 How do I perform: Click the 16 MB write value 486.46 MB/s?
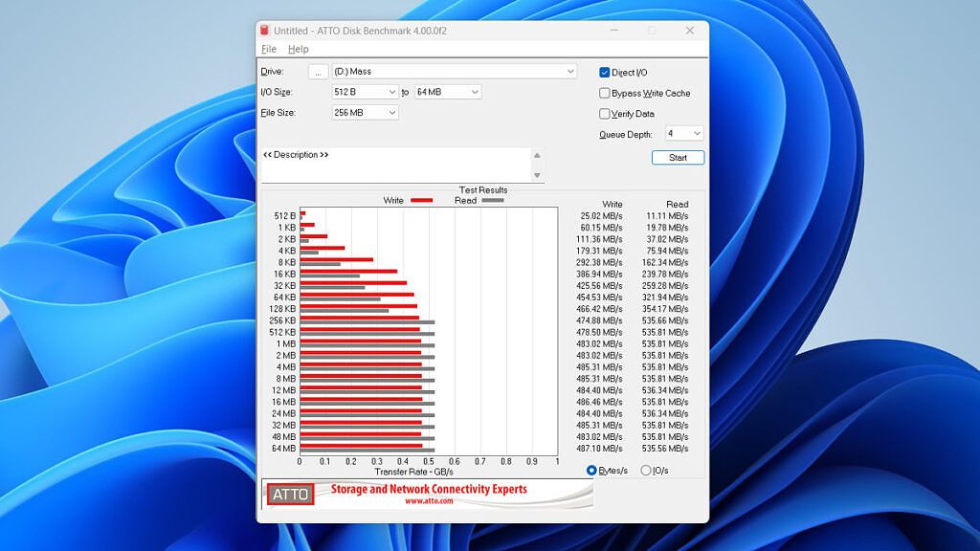[x=599, y=402]
